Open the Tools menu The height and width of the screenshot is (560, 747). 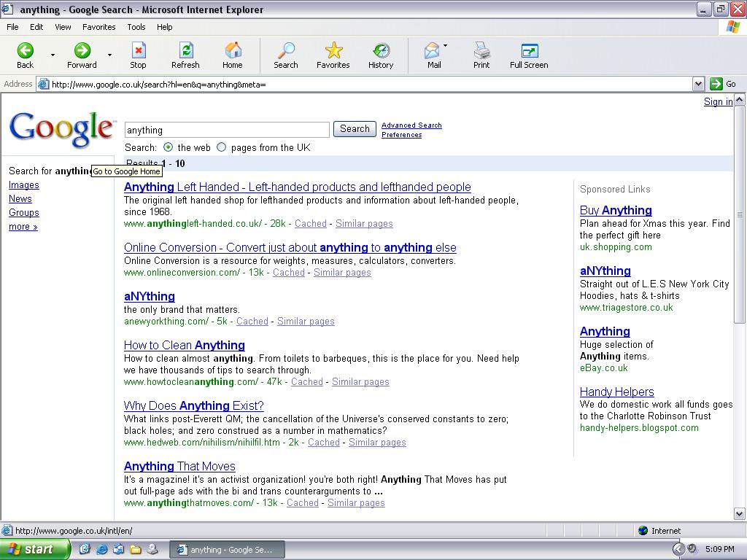coord(136,27)
